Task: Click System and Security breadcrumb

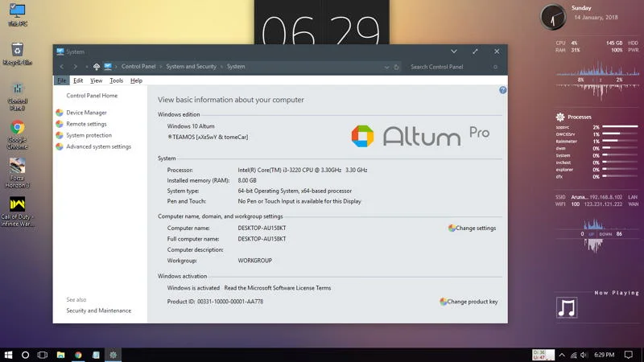Action: tap(191, 67)
